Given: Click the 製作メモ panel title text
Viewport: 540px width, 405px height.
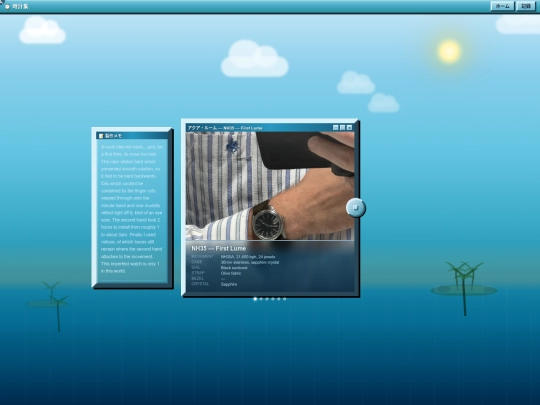Looking at the screenshot, I should tap(113, 136).
